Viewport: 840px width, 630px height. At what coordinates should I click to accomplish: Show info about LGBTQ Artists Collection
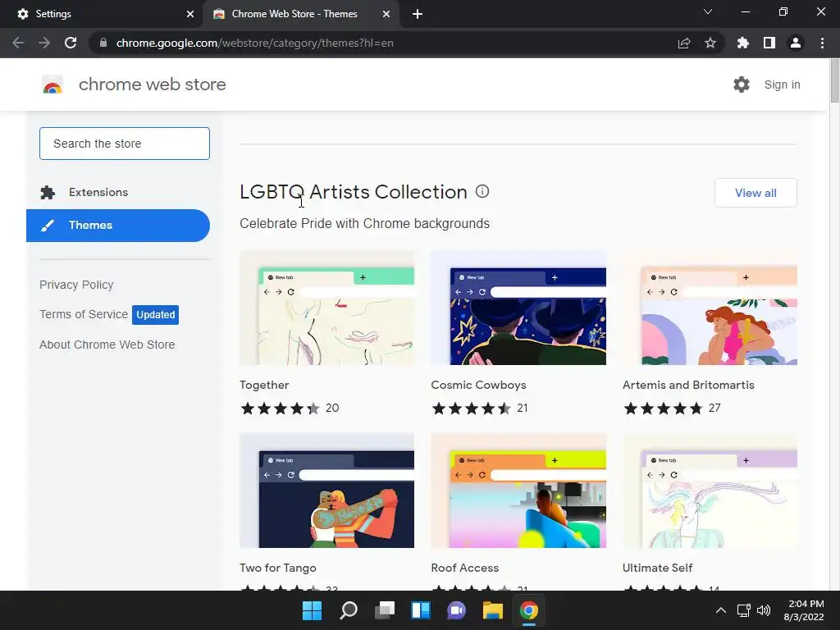[x=482, y=191]
